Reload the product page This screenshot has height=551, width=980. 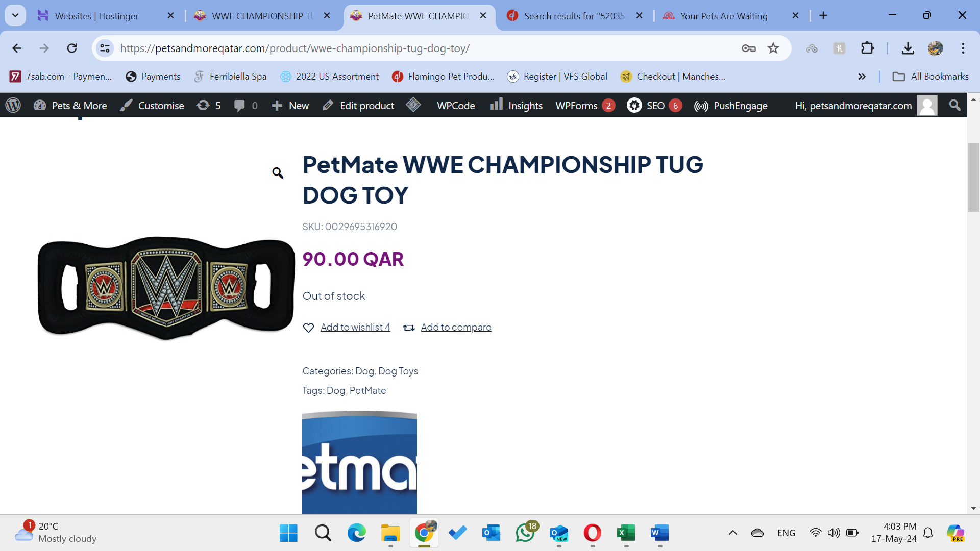72,48
